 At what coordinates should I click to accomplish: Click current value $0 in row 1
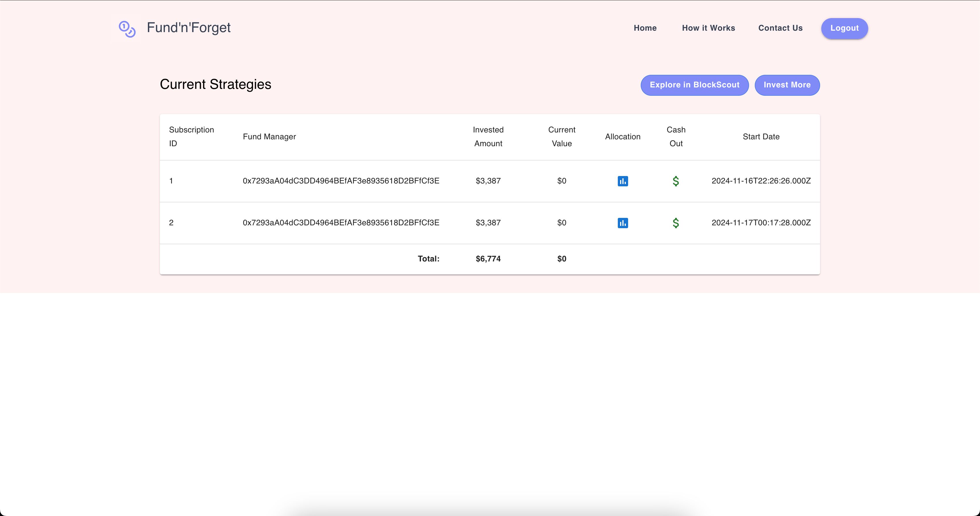(562, 181)
